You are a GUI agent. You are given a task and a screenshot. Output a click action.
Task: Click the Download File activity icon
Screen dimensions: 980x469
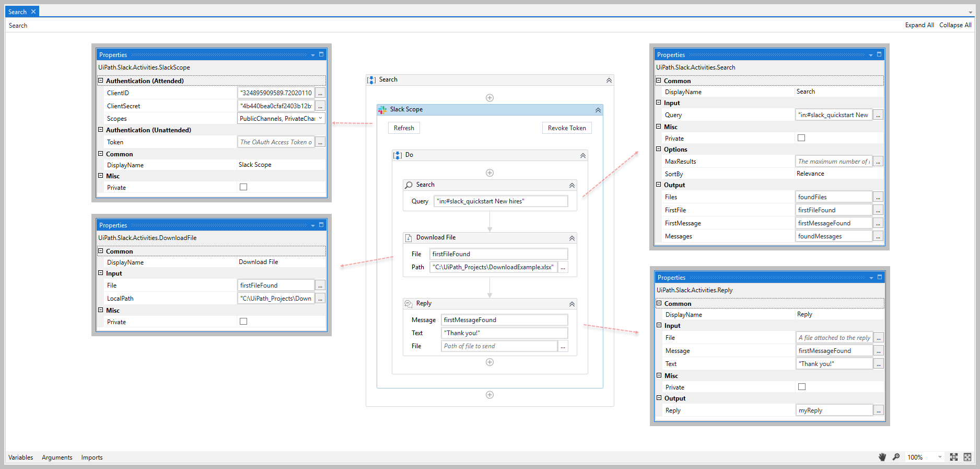pyautogui.click(x=409, y=238)
